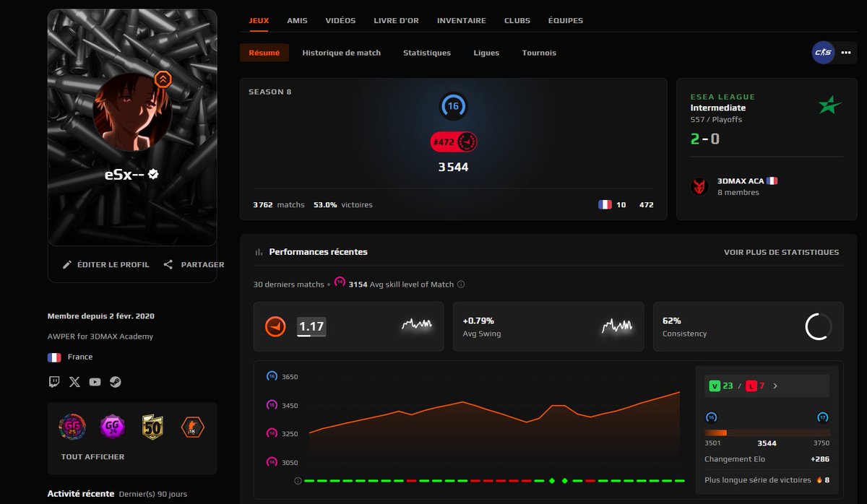Select the Historique de match sub-tab
Viewport: 867px width, 504px height.
(x=341, y=53)
